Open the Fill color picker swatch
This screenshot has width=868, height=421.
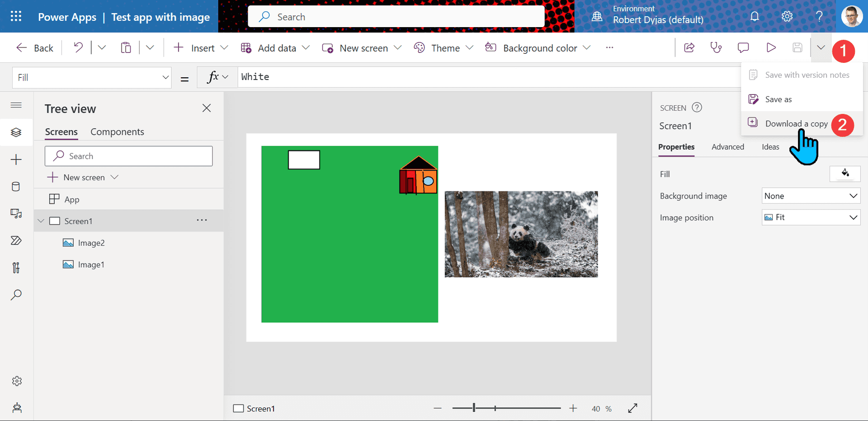click(x=845, y=174)
